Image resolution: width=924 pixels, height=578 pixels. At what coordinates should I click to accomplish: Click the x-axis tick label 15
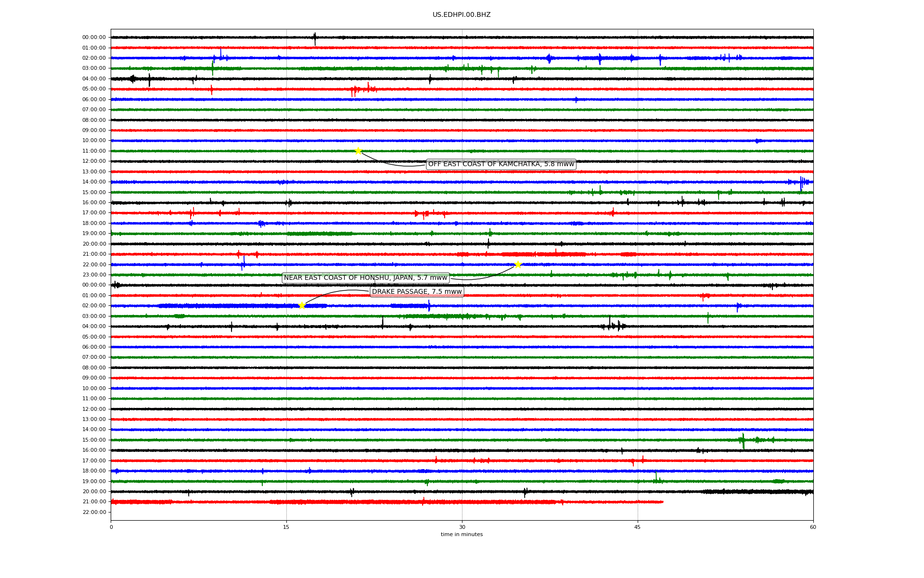(x=286, y=527)
